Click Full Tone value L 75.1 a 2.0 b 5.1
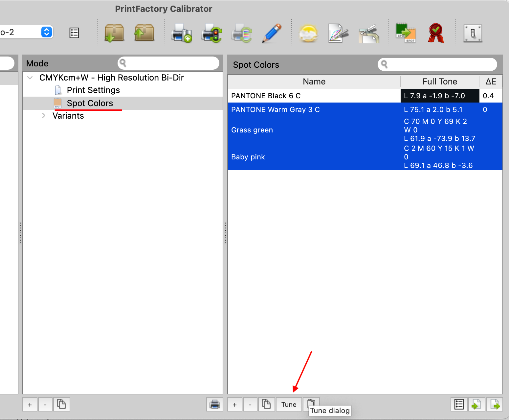 [x=433, y=109]
